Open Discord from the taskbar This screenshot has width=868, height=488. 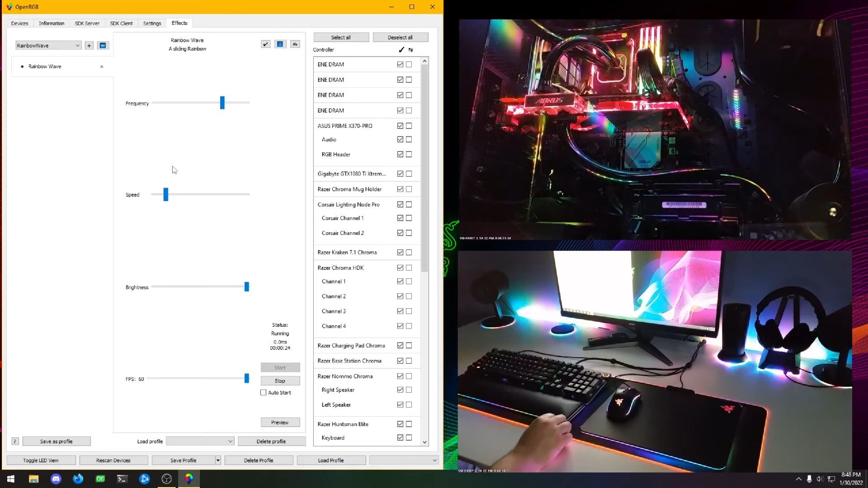[56, 479]
